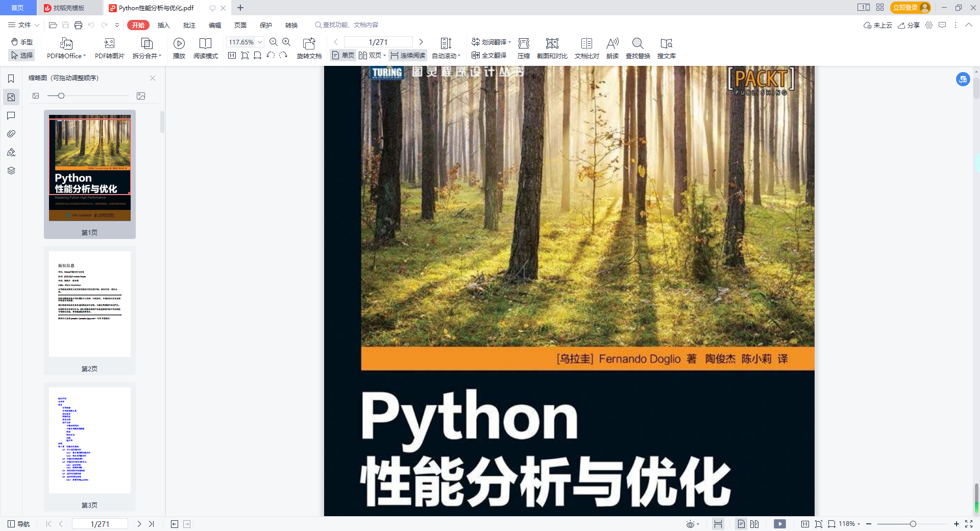Image resolution: width=980 pixels, height=531 pixels.
Task: Switch to the 批注 ribbon tab
Action: 189,25
